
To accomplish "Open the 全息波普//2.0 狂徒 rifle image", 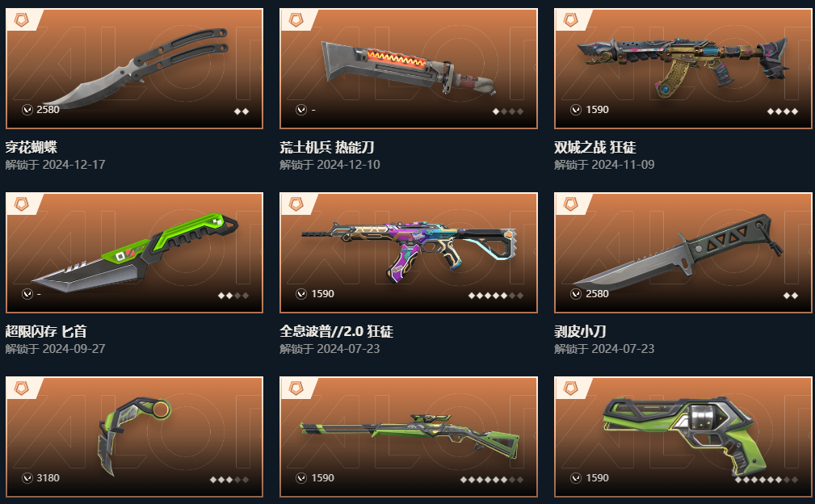I will coord(409,253).
